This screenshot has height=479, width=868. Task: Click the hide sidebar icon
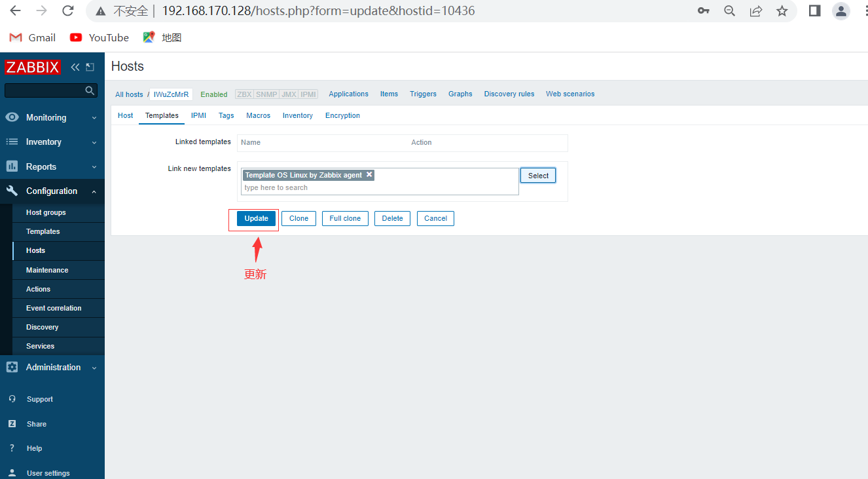tap(90, 67)
